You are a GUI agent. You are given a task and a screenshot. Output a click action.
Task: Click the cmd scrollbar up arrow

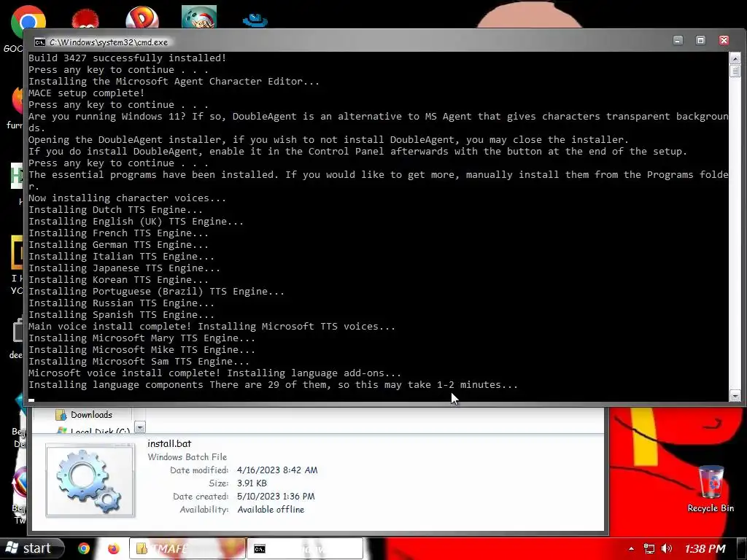(x=735, y=58)
